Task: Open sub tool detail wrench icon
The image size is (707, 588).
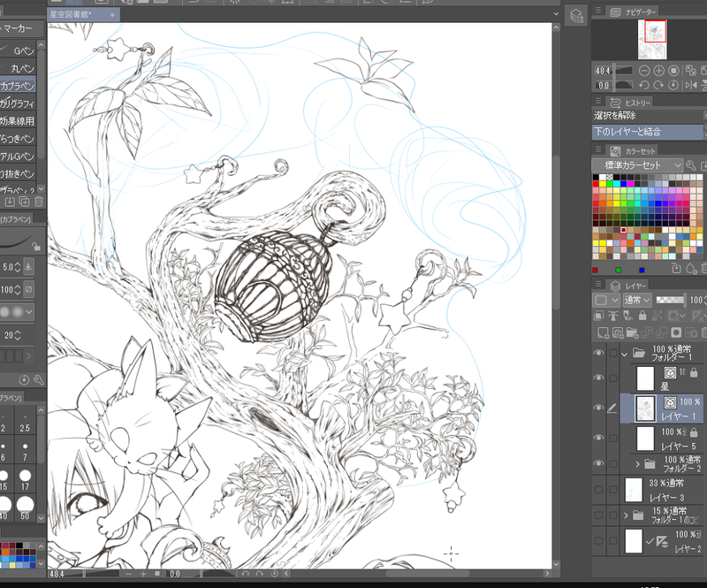Action: (x=39, y=380)
